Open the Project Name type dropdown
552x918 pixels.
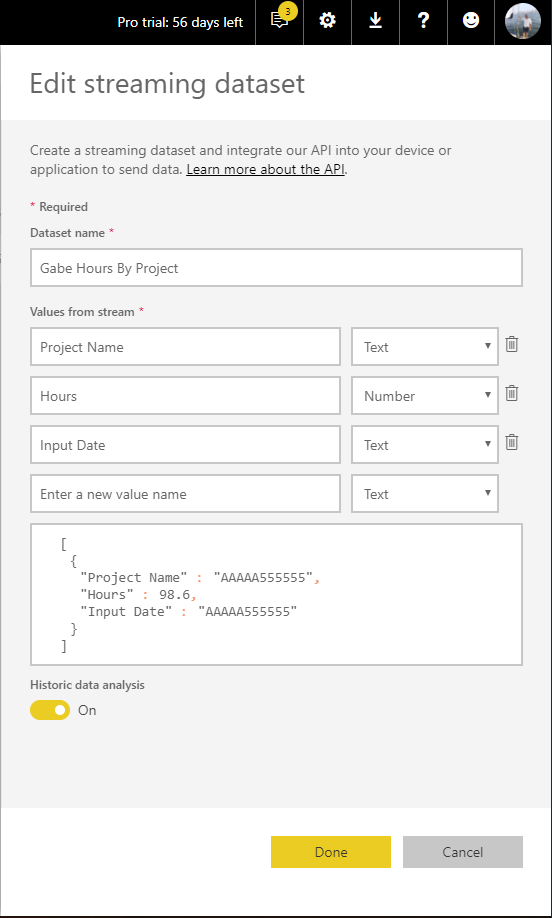[425, 347]
